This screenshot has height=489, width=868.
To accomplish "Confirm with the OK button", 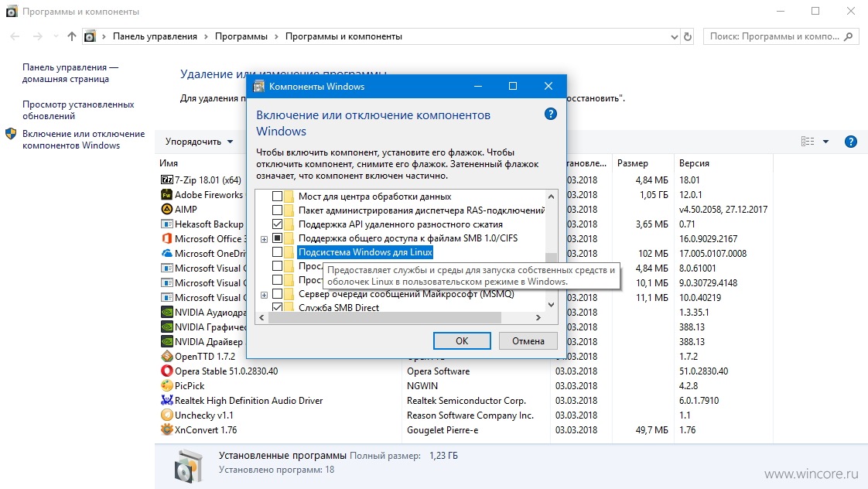I will 462,341.
